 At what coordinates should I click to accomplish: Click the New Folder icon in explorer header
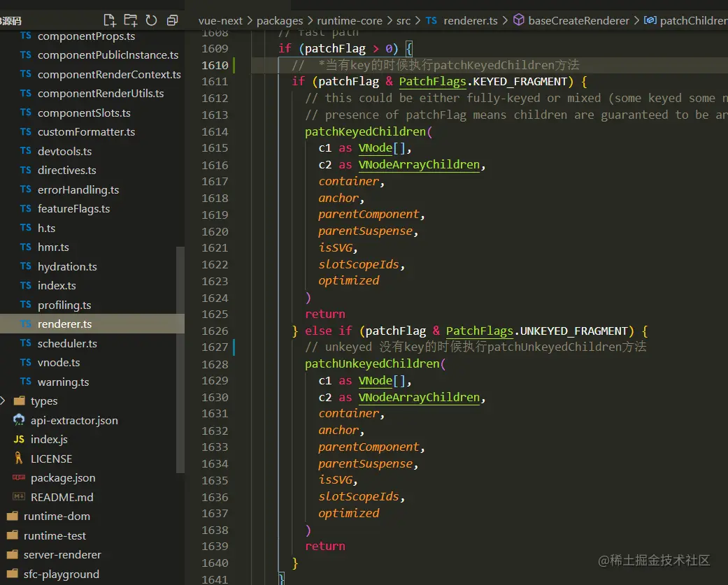(x=131, y=20)
